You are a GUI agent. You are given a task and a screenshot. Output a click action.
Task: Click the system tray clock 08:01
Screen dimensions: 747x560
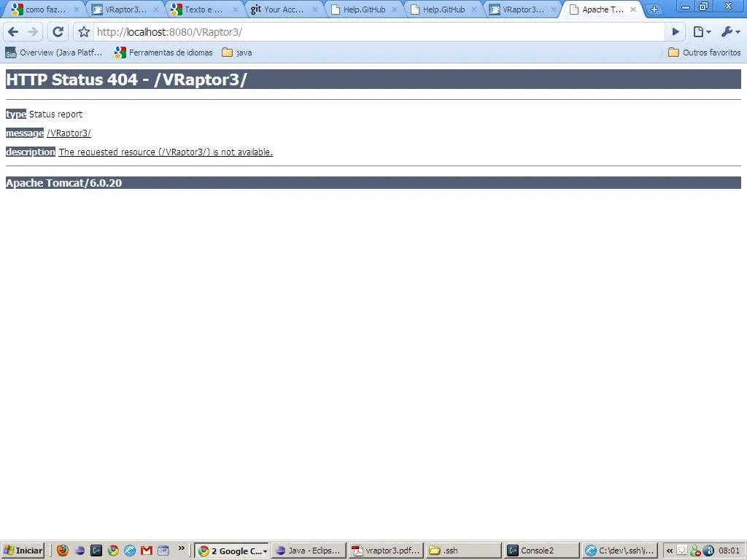729,551
